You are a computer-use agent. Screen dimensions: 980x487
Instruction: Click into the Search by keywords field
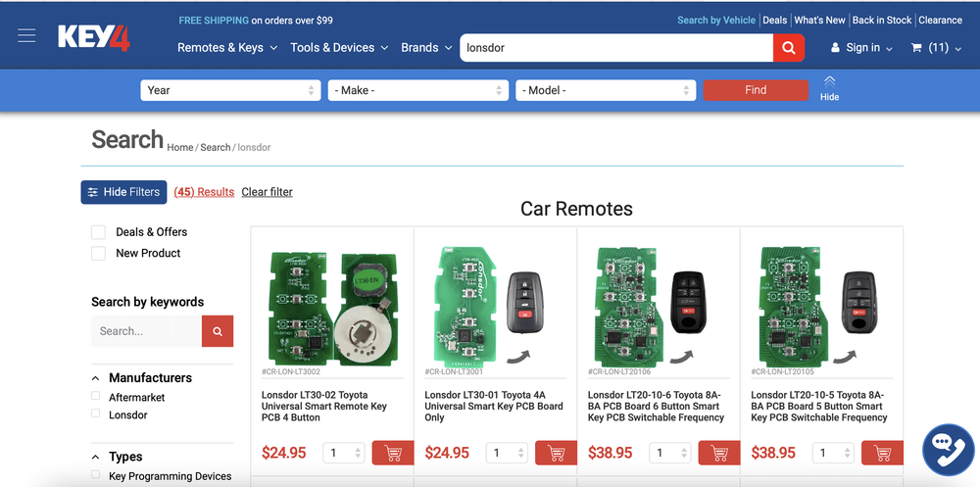pyautogui.click(x=146, y=331)
